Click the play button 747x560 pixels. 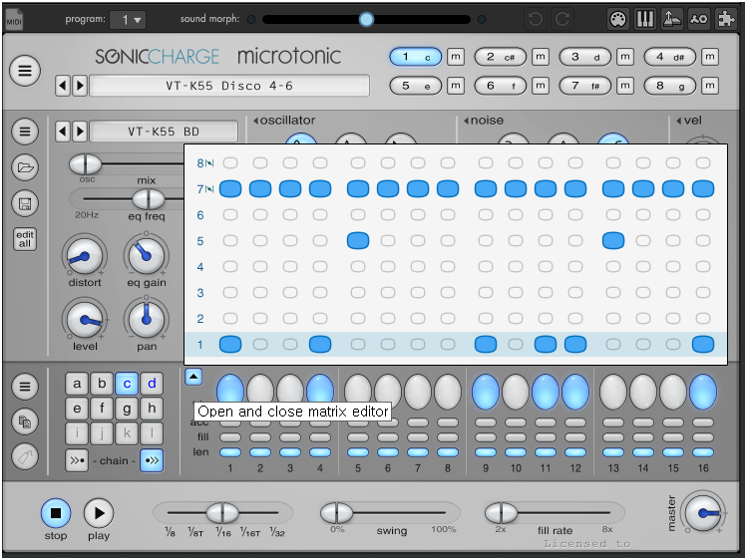coord(99,513)
